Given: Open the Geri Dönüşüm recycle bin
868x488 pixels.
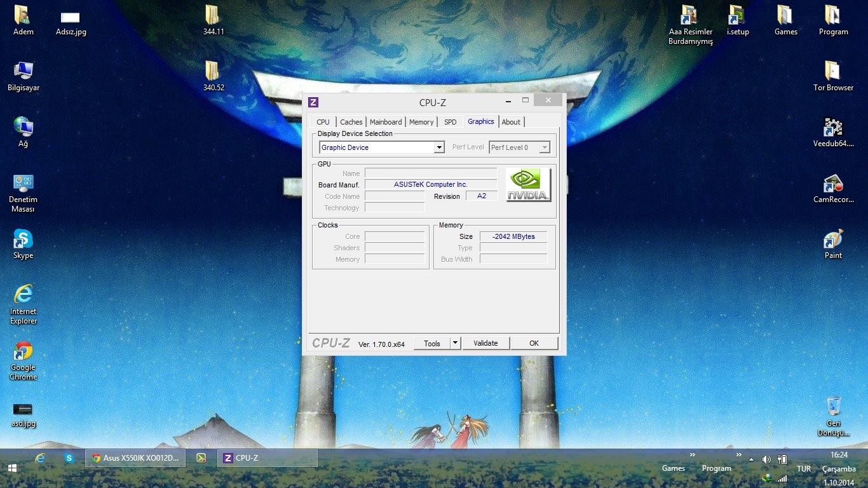Looking at the screenshot, I should point(834,416).
